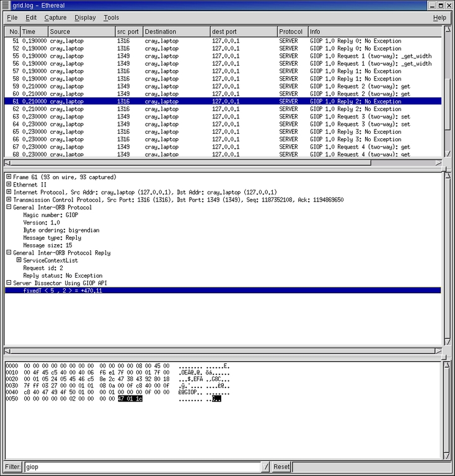Expand the Ethernet II tree node
This screenshot has width=455, height=476.
point(9,185)
